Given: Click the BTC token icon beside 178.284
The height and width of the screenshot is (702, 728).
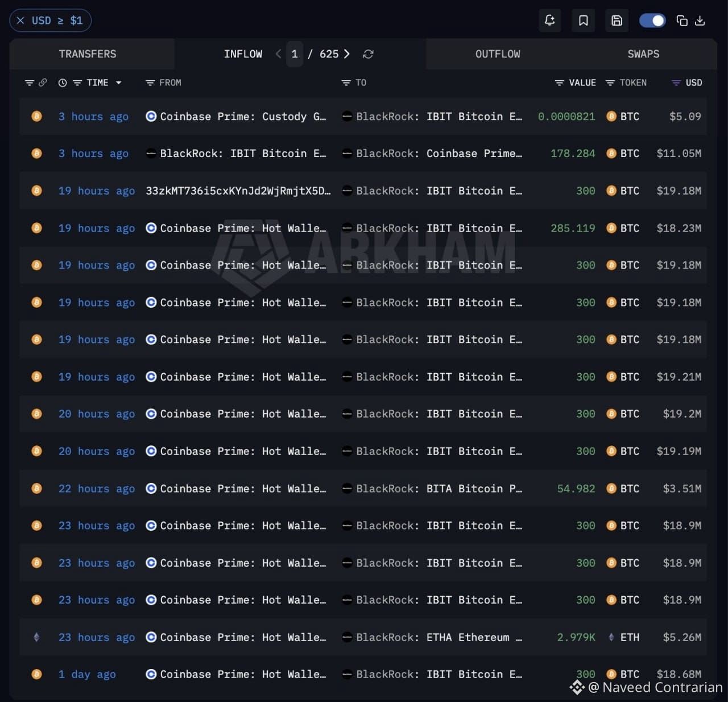Looking at the screenshot, I should [x=611, y=153].
